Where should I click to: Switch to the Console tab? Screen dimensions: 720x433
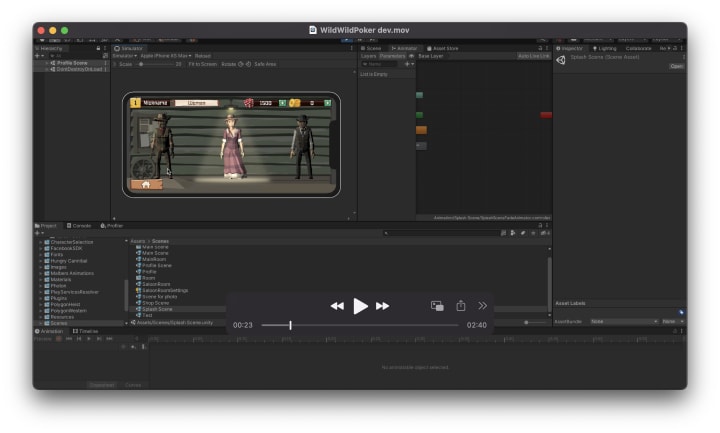[x=79, y=226]
